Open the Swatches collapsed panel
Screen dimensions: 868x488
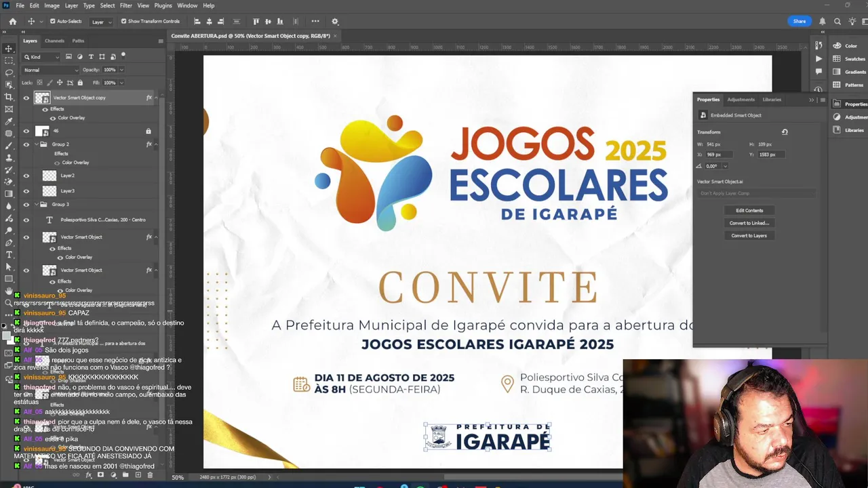(850, 59)
